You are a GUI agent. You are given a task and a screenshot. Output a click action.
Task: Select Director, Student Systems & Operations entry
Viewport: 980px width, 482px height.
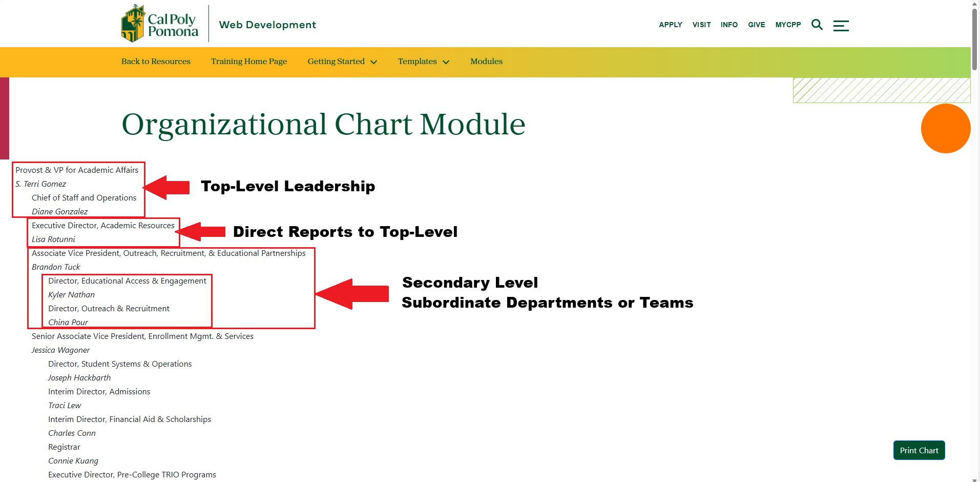(x=120, y=364)
